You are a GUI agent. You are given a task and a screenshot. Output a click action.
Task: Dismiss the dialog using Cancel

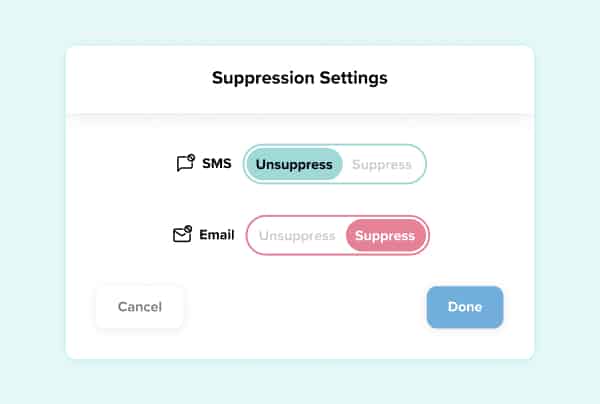click(x=140, y=307)
